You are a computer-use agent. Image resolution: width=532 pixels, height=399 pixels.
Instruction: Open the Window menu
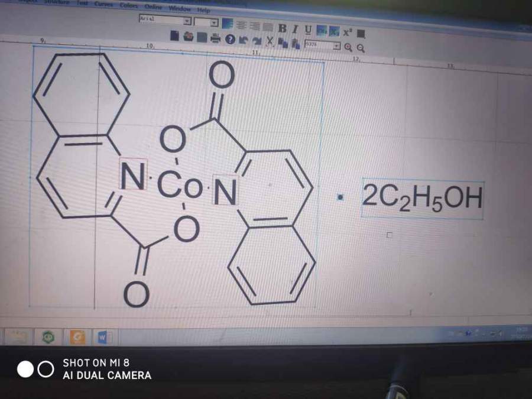[x=180, y=8]
